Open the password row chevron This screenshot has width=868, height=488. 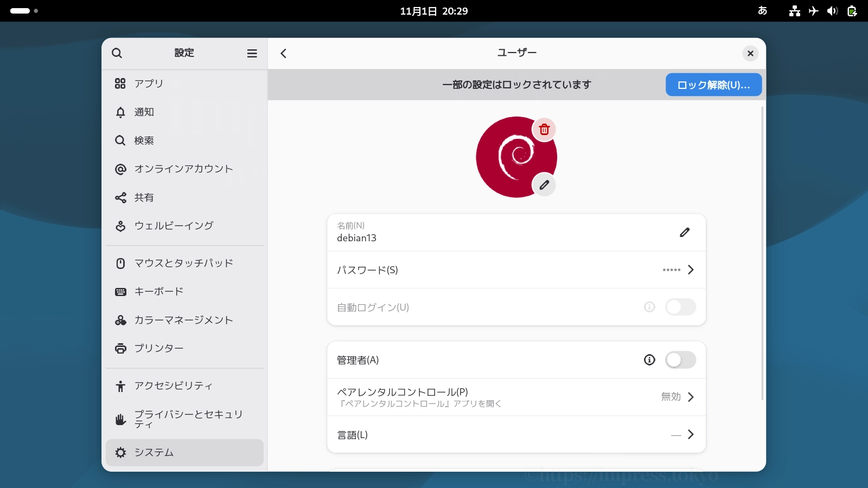(x=691, y=269)
